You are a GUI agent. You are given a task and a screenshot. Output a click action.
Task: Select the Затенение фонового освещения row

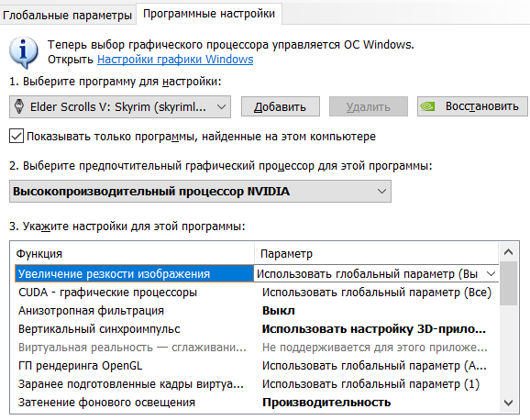257,402
